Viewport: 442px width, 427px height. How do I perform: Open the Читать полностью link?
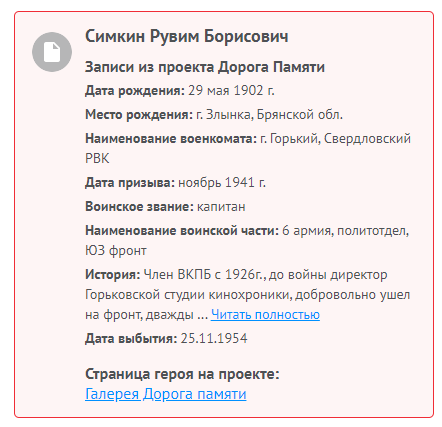point(265,314)
